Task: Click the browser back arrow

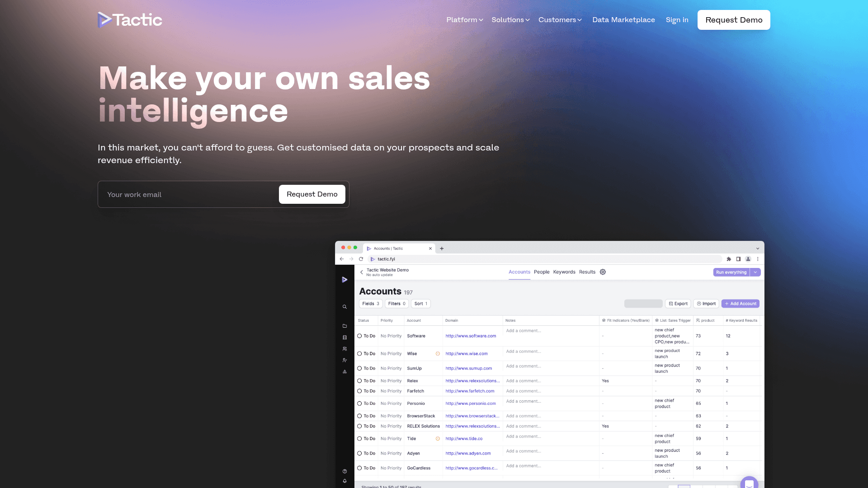Action: pyautogui.click(x=342, y=259)
